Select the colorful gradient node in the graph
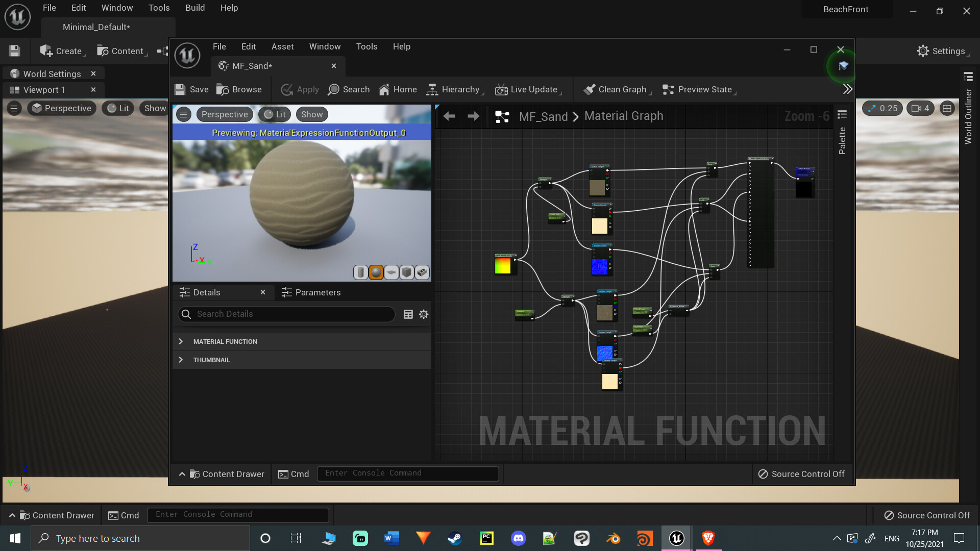Viewport: 980px width, 551px height. click(x=504, y=265)
